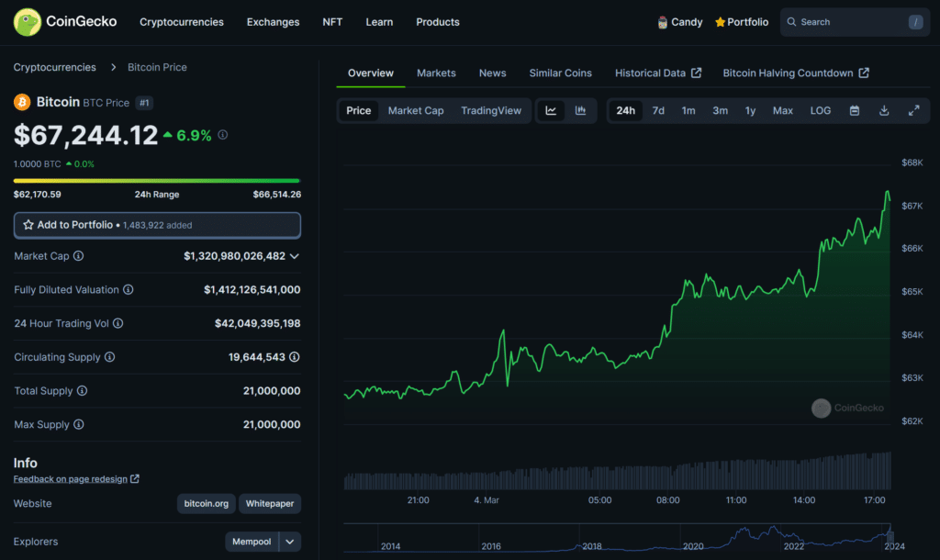
Task: Click the 24 Hour Trading Vol info icon
Action: click(x=118, y=323)
